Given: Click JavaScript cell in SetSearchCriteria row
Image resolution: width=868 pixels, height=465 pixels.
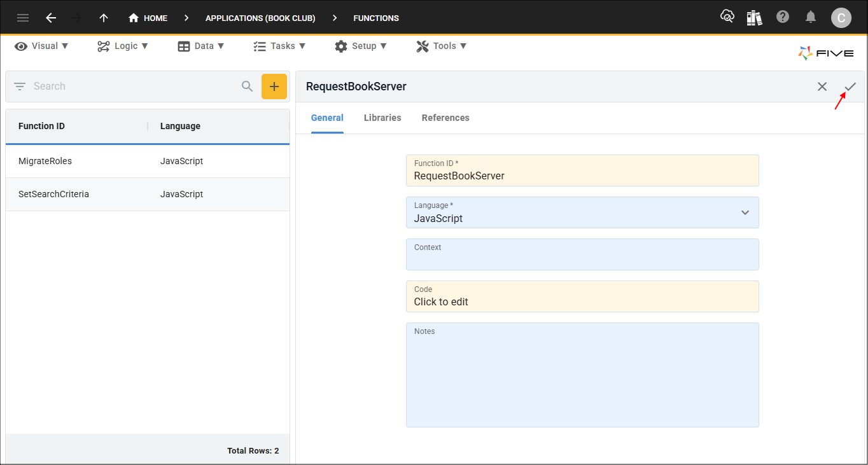Looking at the screenshot, I should click(181, 195).
